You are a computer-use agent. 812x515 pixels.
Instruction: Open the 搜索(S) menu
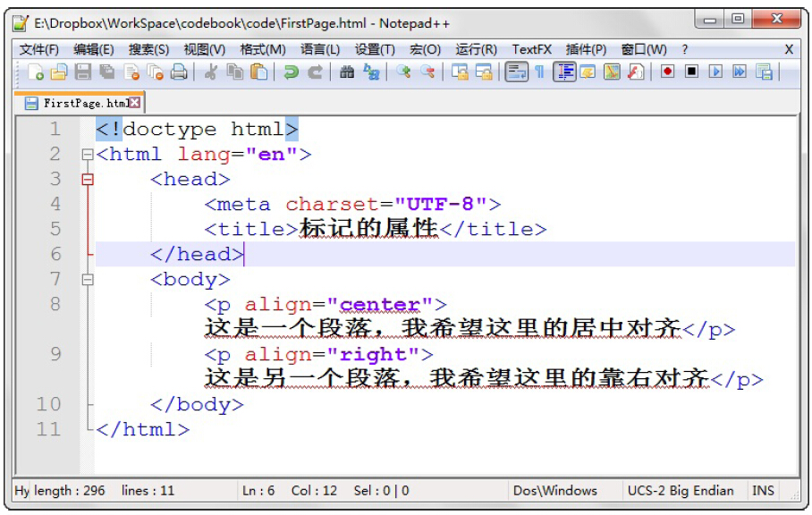click(148, 49)
